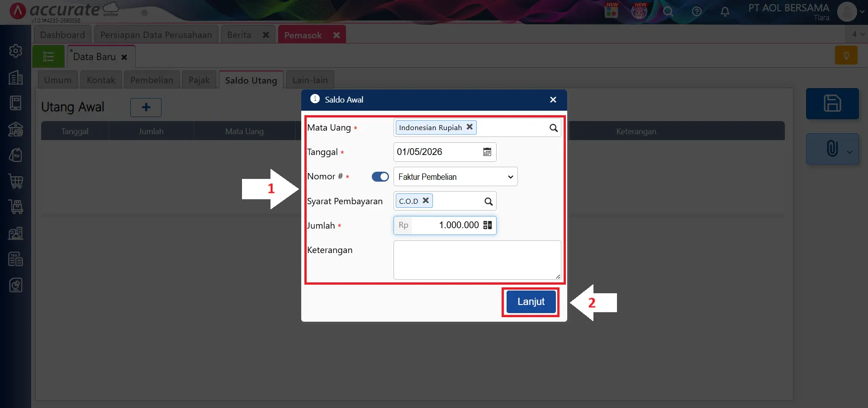Image resolution: width=868 pixels, height=408 pixels.
Task: Open the notifications bell
Action: (725, 12)
